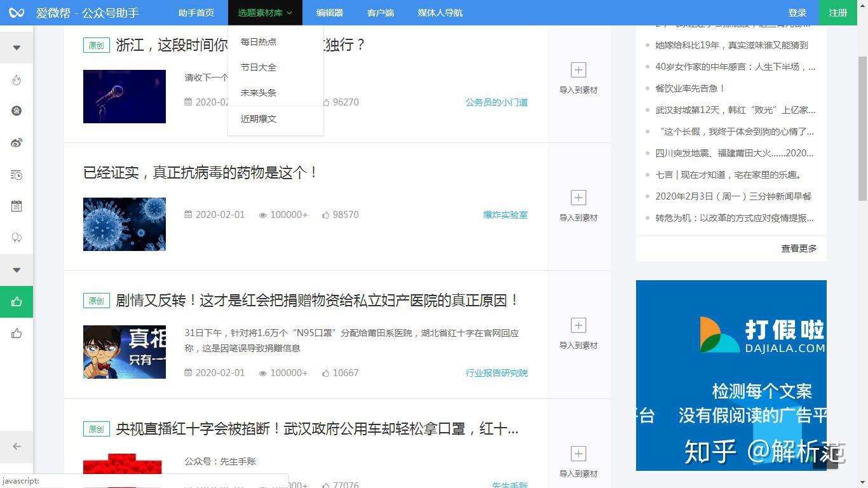Screen dimensions: 868x488
Task: Click 查看更多 link
Action: [799, 248]
